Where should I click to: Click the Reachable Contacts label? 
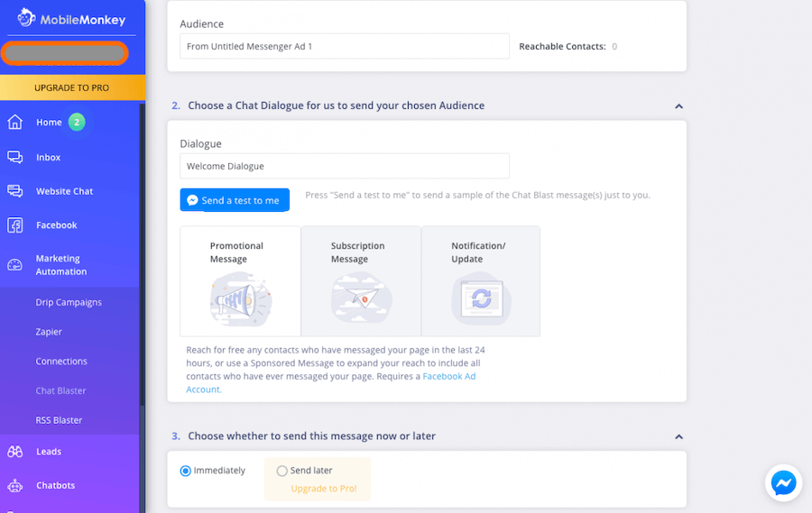coord(562,47)
